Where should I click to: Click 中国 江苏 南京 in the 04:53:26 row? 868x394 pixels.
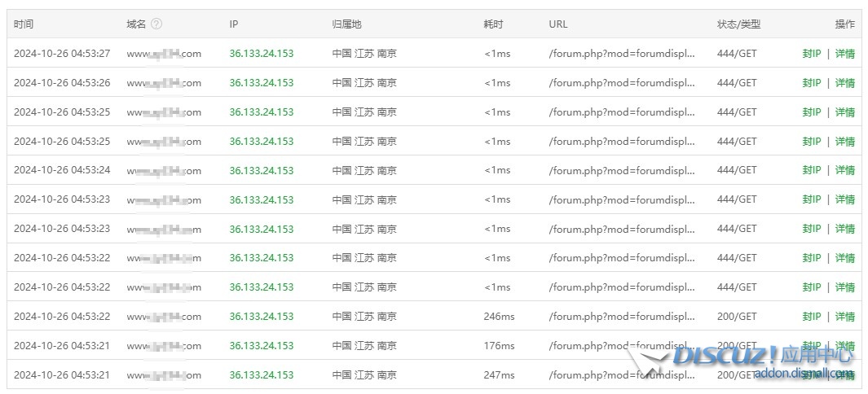364,83
